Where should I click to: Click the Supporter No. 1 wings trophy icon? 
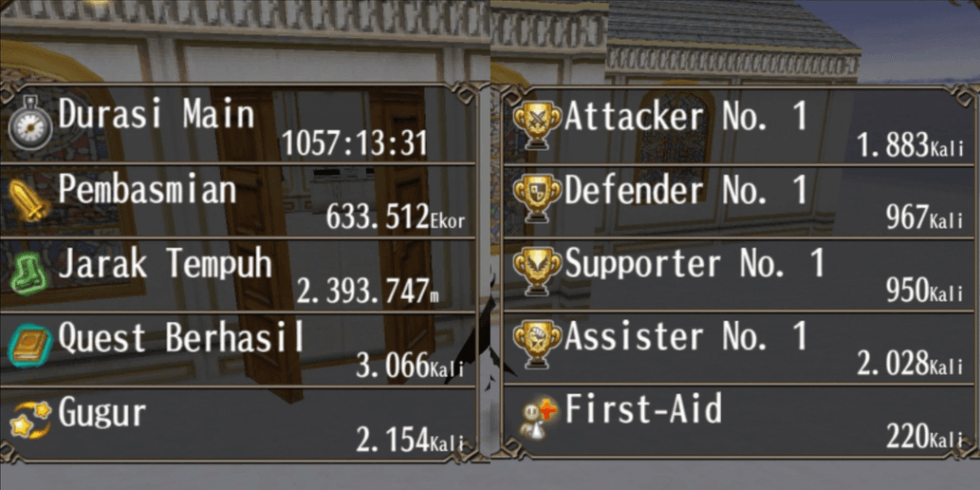[538, 272]
